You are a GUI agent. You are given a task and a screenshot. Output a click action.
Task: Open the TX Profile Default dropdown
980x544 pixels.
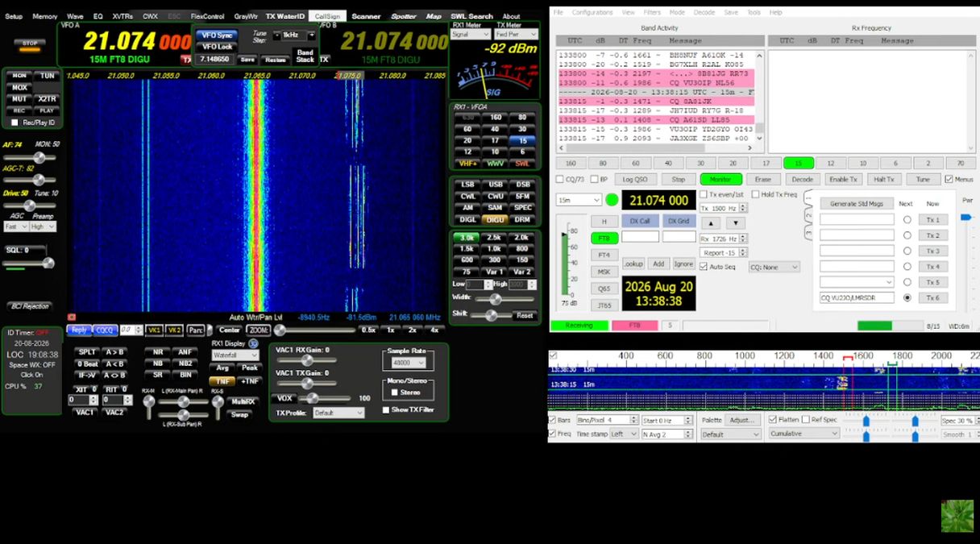click(338, 413)
